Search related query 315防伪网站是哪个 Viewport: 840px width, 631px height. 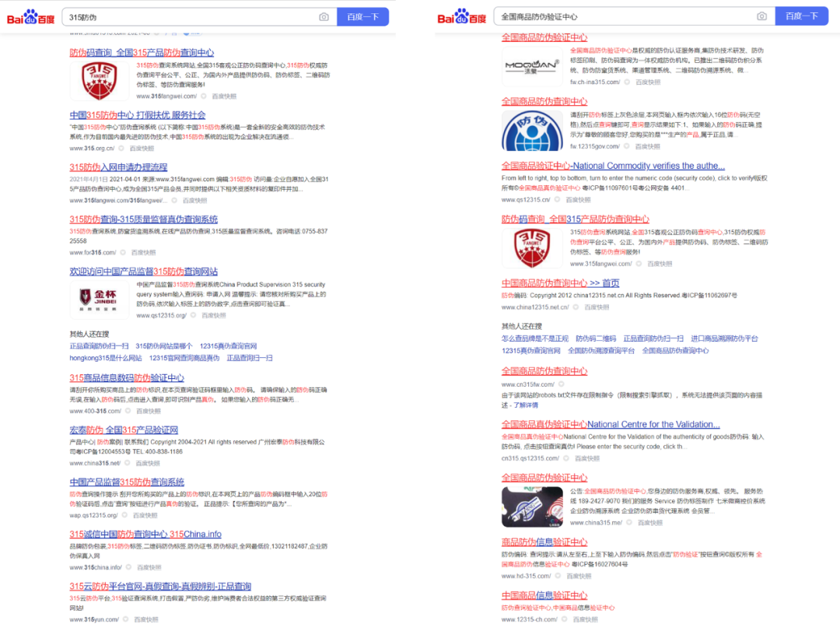click(164, 346)
